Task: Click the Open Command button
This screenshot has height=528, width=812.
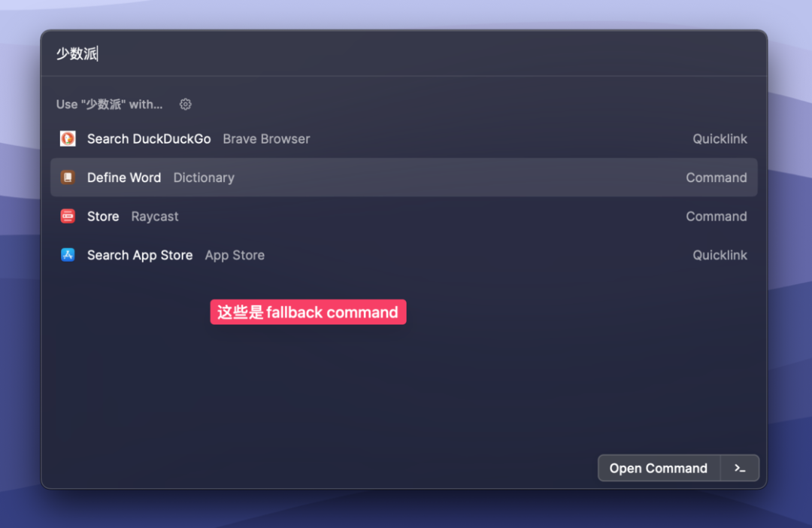Action: [x=658, y=469]
